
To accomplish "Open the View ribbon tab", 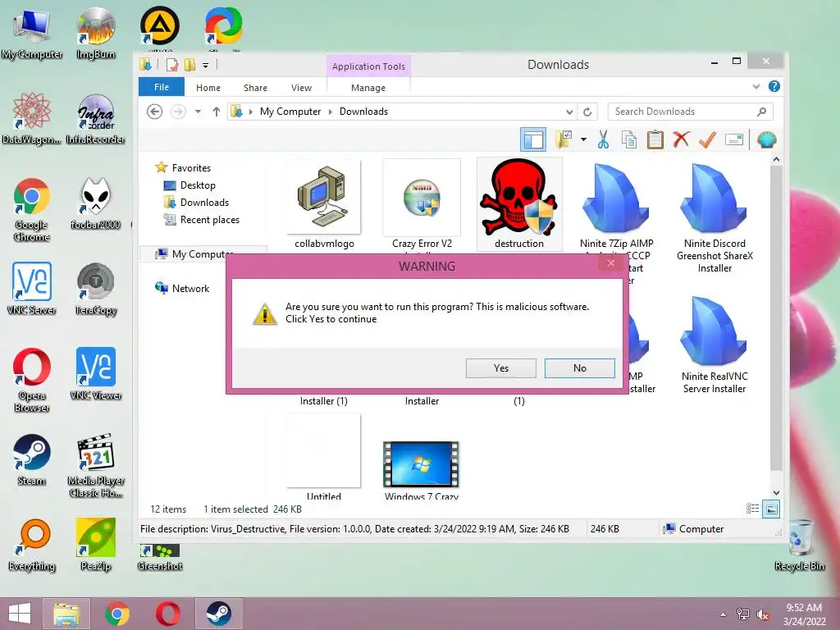I will pyautogui.click(x=301, y=87).
